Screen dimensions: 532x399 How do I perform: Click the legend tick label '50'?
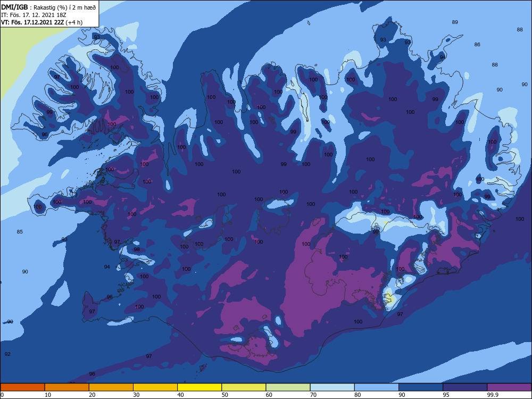click(x=225, y=395)
